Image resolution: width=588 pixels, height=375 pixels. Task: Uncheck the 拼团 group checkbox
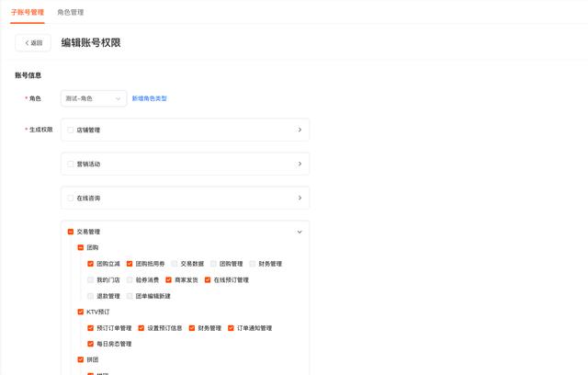click(80, 359)
